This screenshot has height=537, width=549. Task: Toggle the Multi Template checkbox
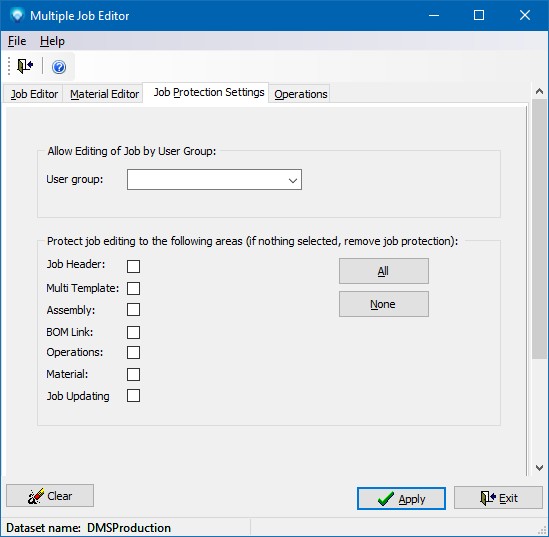[133, 288]
